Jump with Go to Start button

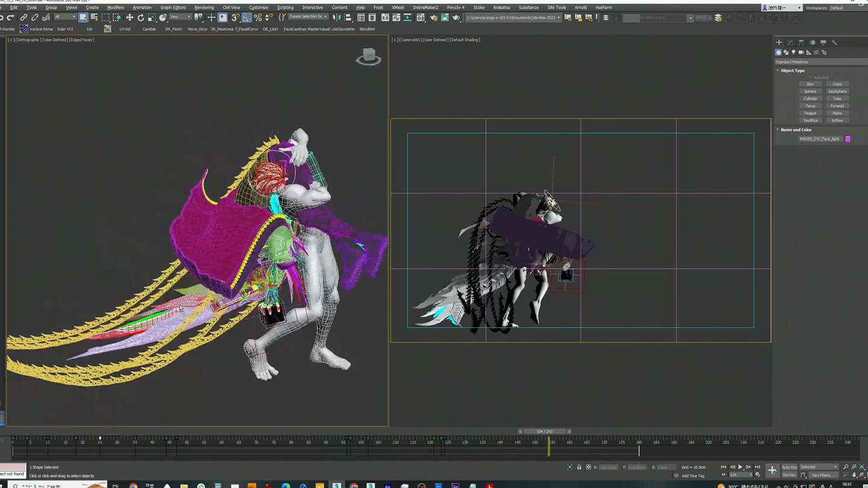pos(723,467)
